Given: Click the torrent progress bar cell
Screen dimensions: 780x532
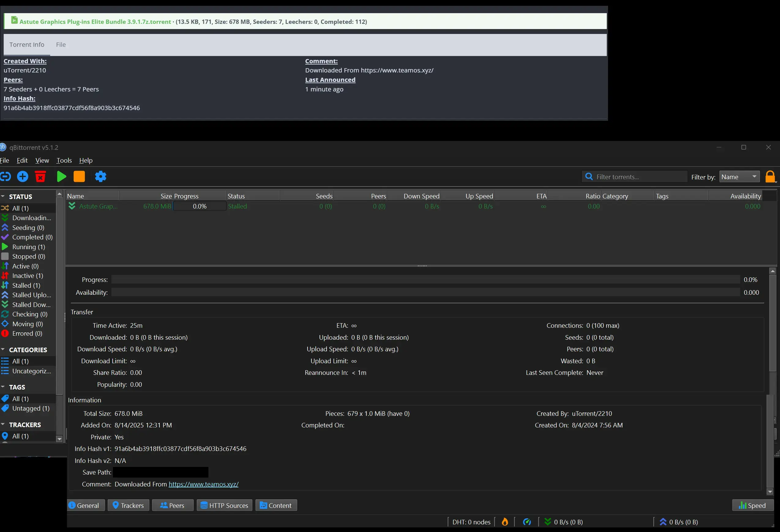Looking at the screenshot, I should 200,206.
